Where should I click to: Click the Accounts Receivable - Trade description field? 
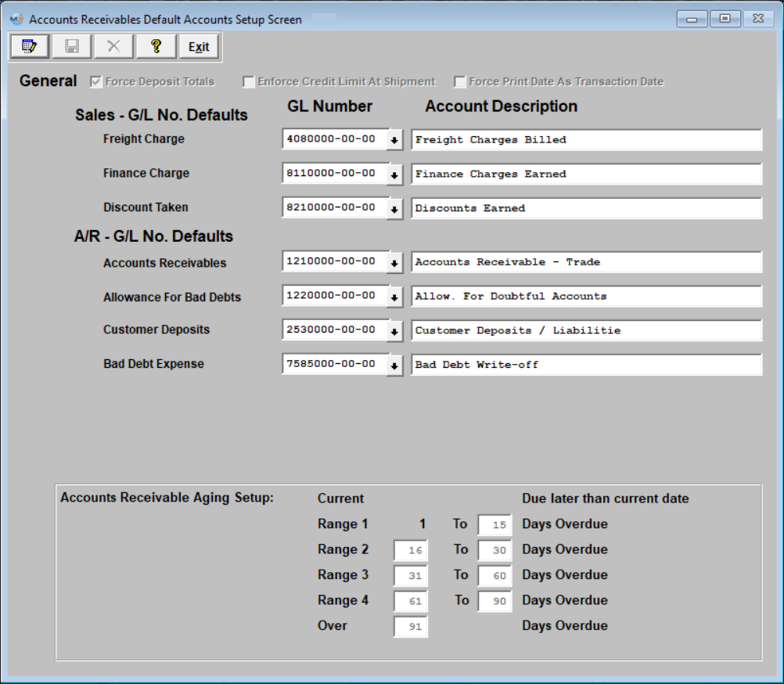click(587, 262)
